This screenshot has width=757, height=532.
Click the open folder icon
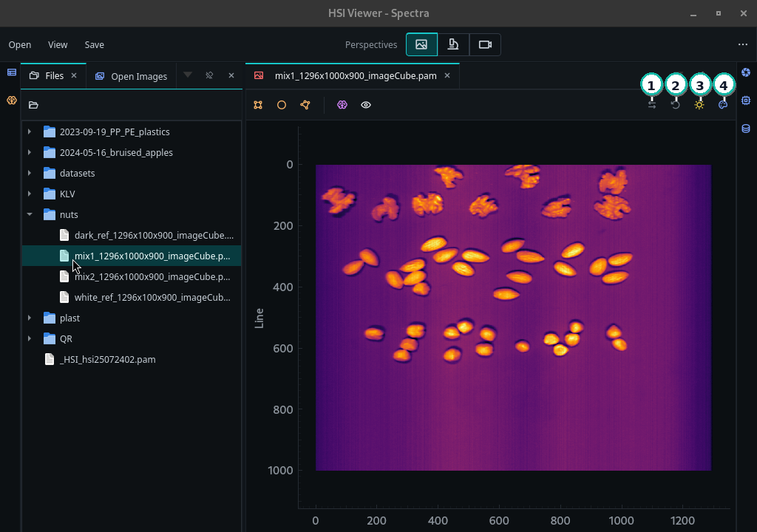(33, 105)
